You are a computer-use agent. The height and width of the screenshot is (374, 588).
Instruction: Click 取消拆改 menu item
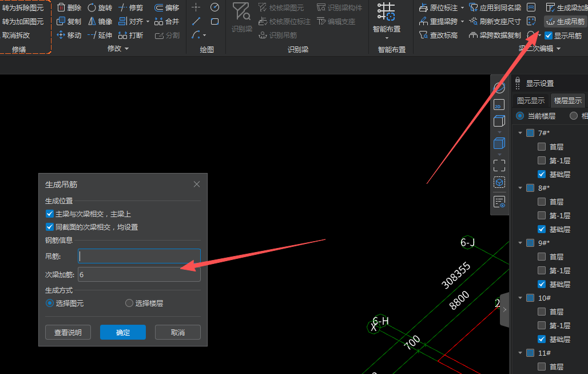click(x=16, y=36)
